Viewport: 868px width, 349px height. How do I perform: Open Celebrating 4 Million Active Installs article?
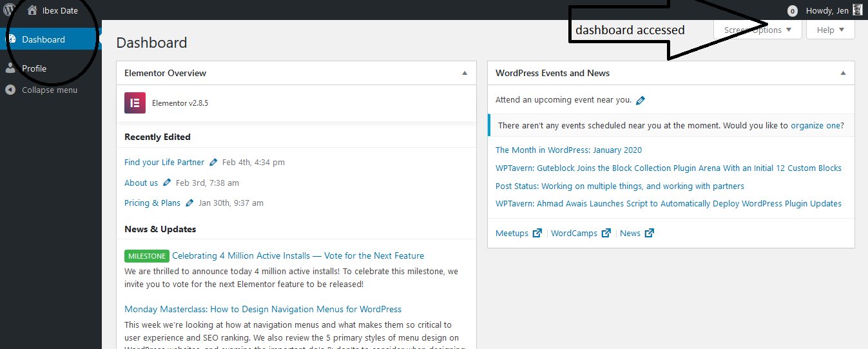[x=298, y=255]
